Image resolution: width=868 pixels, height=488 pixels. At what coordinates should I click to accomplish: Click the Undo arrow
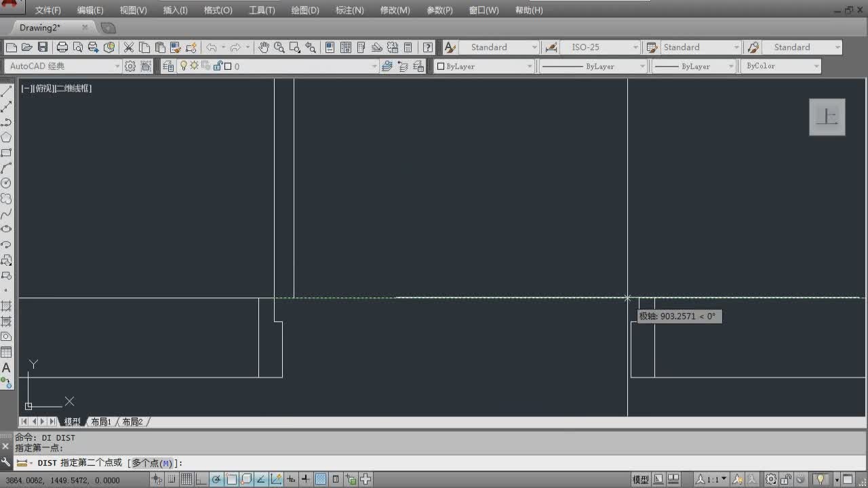tap(212, 47)
